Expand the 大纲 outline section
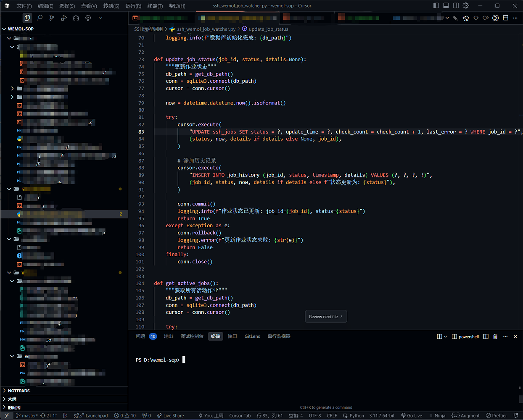523x420 pixels. pos(64,399)
